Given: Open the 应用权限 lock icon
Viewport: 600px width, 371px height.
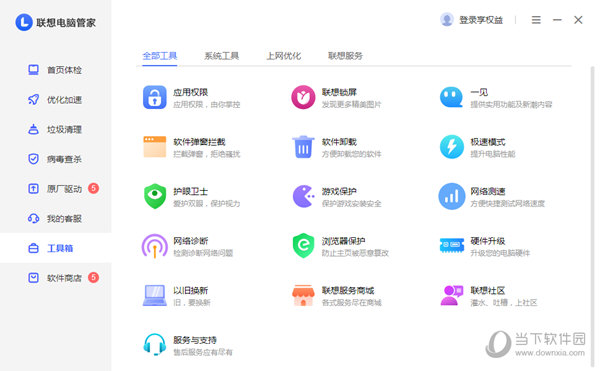Looking at the screenshot, I should (155, 98).
